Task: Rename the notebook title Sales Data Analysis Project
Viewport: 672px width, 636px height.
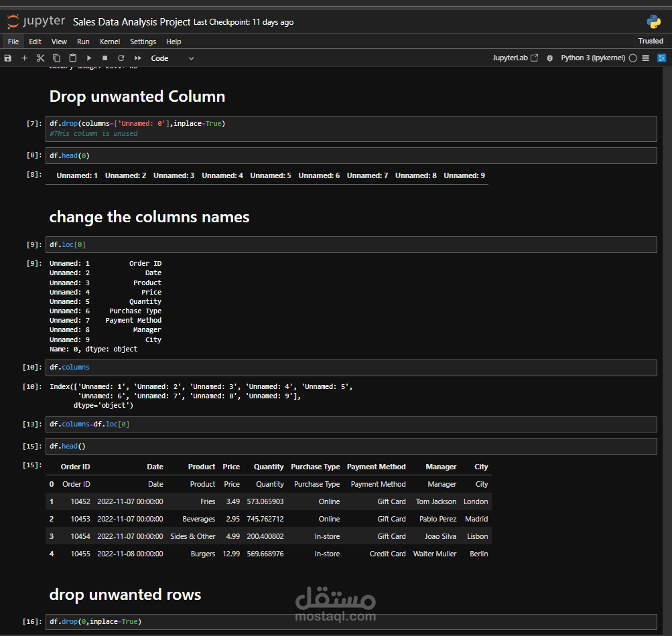Action: pyautogui.click(x=131, y=22)
